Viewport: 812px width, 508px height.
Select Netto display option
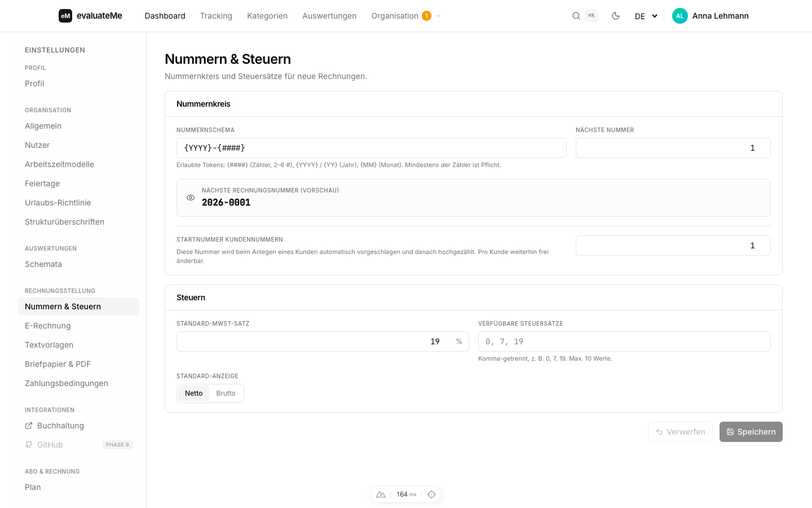(193, 393)
